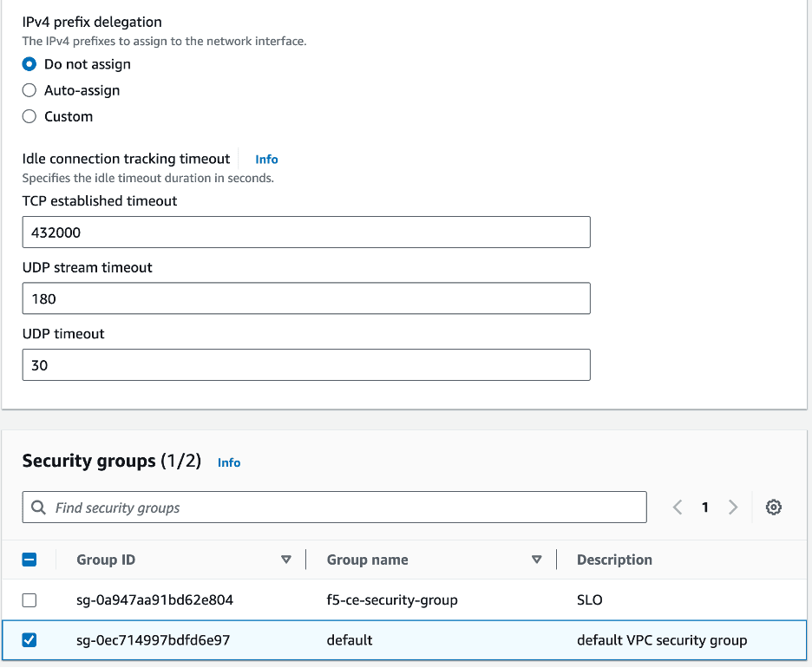
Task: Select the Do not assign radio option
Action: [x=29, y=64]
